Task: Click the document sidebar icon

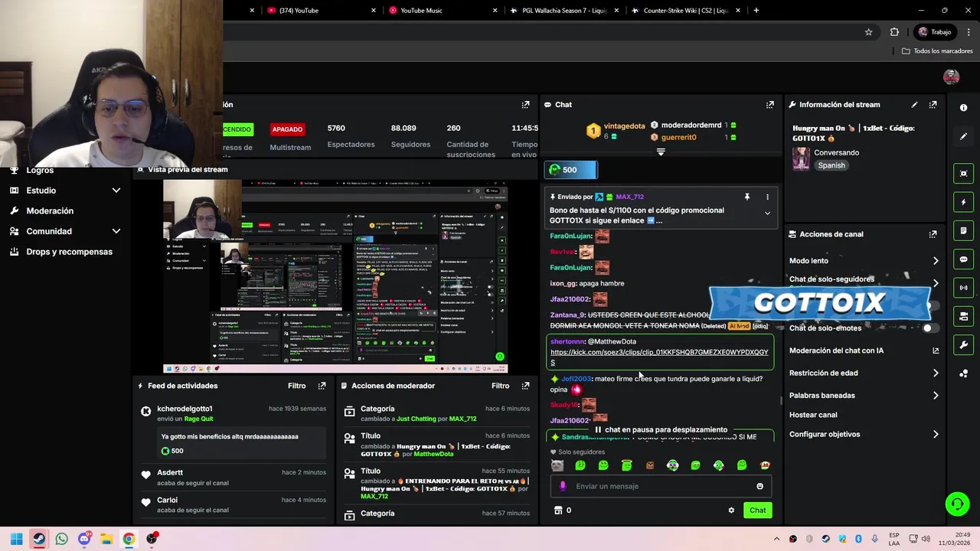Action: tap(963, 230)
